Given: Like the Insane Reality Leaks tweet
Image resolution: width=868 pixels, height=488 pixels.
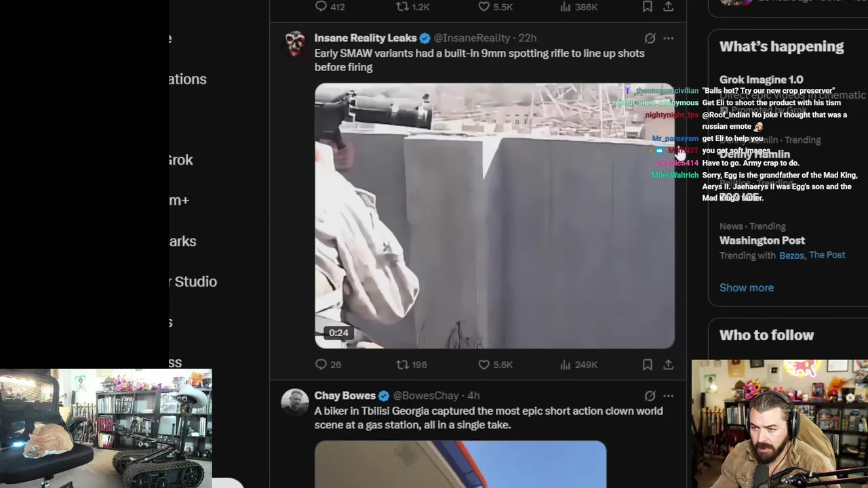Looking at the screenshot, I should tap(495, 365).
